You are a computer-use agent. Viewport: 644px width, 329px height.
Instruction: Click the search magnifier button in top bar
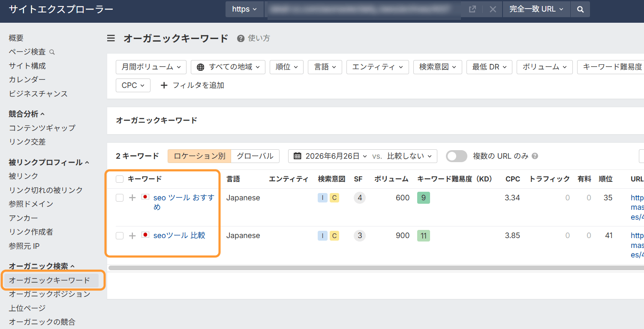pos(580,9)
